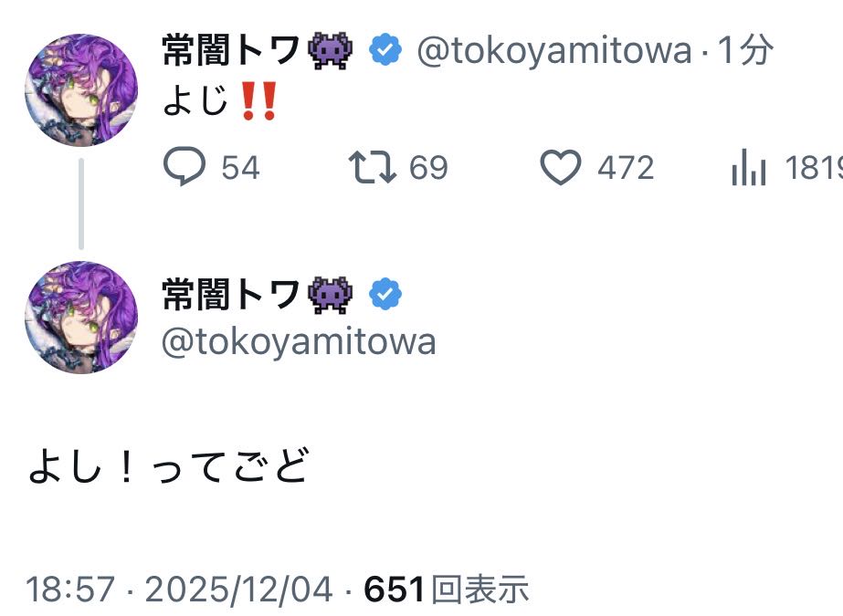The image size is (843, 616).
Task: Click the space invader emoji in the top name
Action: coord(331,51)
